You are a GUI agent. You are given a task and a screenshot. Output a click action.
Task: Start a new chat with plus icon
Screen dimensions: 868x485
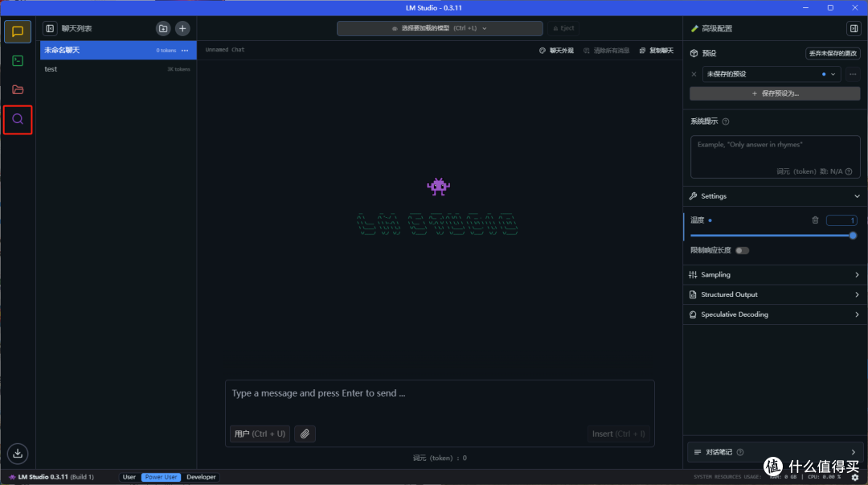(x=182, y=28)
